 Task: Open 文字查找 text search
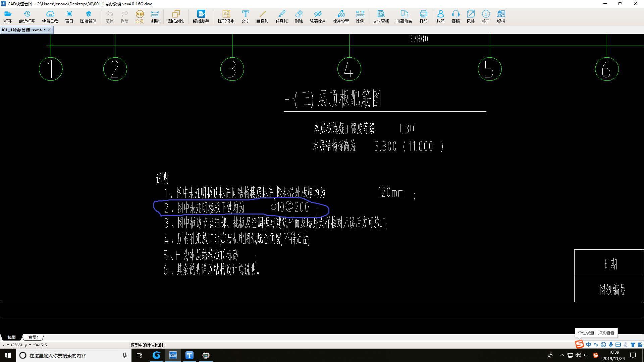pyautogui.click(x=381, y=17)
